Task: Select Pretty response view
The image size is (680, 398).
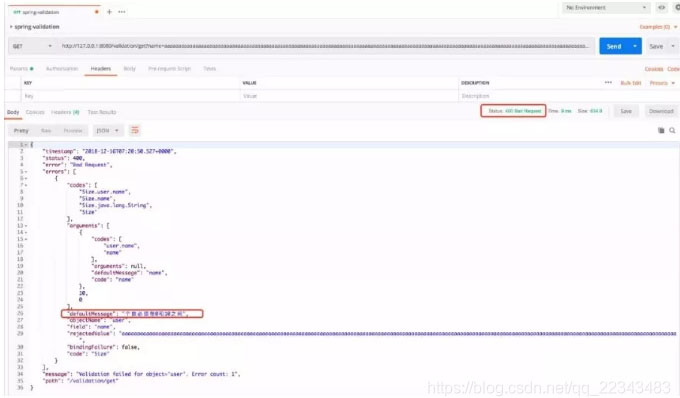Action: tap(21, 130)
